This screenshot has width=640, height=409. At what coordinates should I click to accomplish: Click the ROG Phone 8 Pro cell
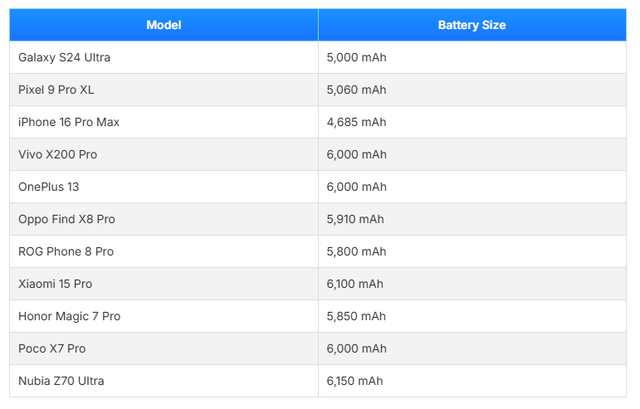click(x=66, y=252)
